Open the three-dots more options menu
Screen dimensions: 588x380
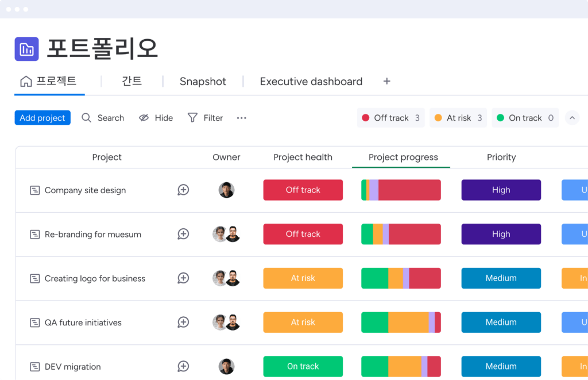[x=242, y=118]
